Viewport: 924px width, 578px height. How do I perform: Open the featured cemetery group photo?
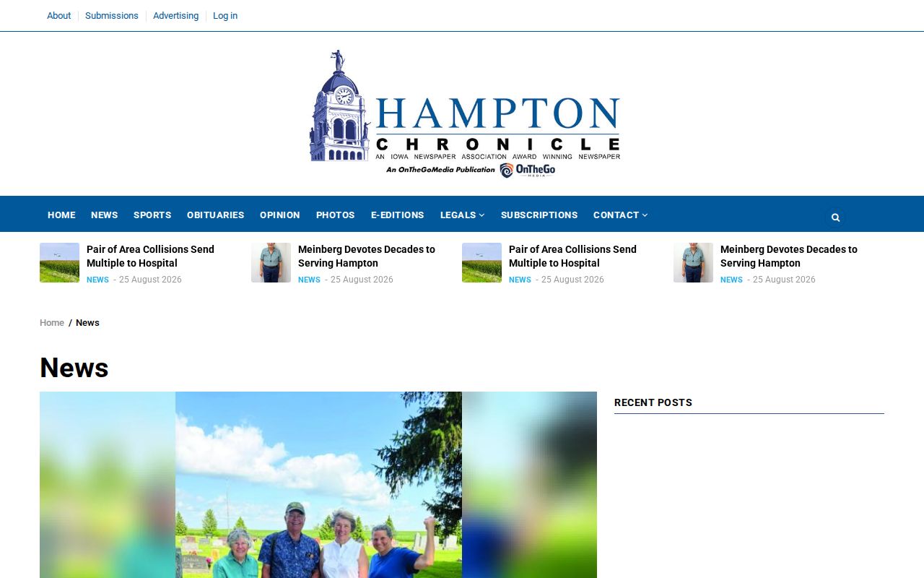coord(318,485)
